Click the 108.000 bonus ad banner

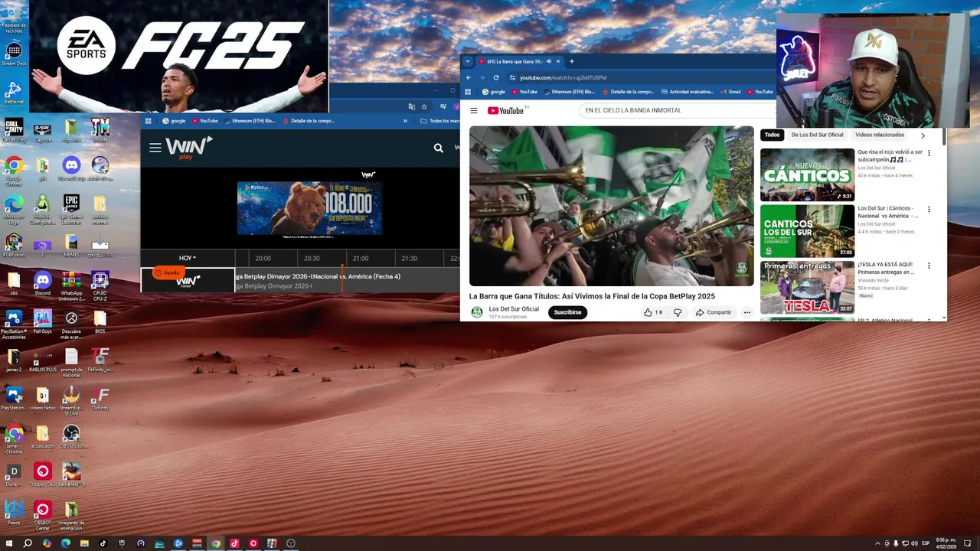pos(309,208)
